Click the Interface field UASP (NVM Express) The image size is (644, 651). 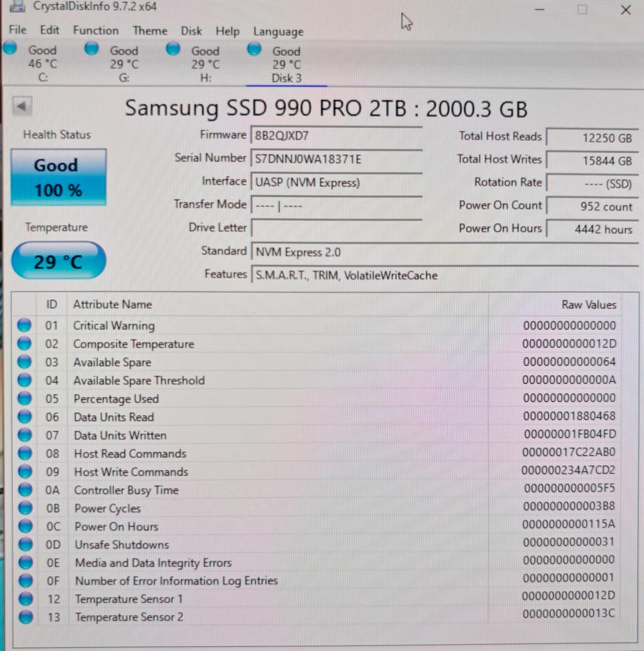pos(337,182)
